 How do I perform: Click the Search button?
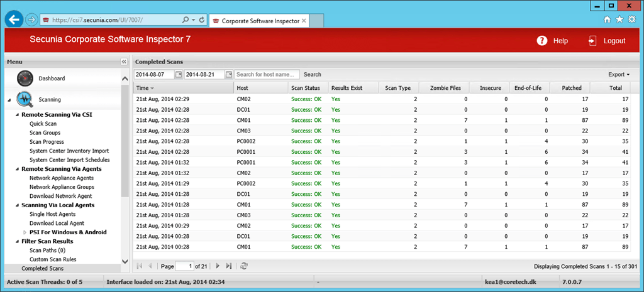[x=313, y=75]
